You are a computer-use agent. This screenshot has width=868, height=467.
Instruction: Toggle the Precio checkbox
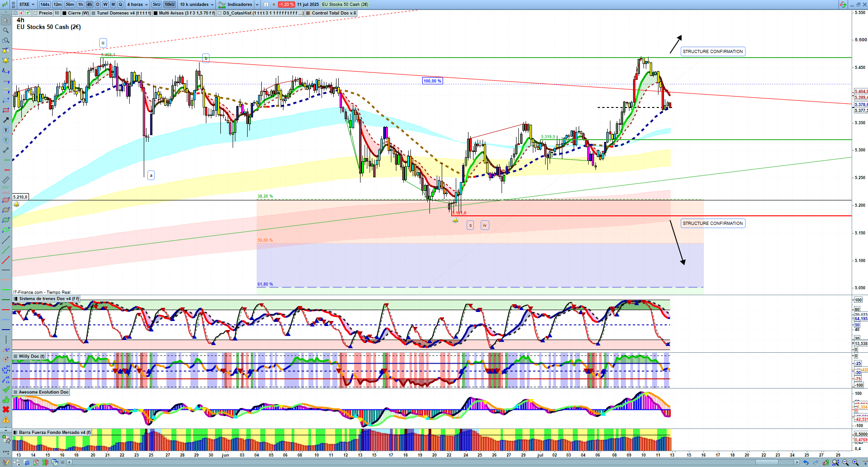(35, 13)
